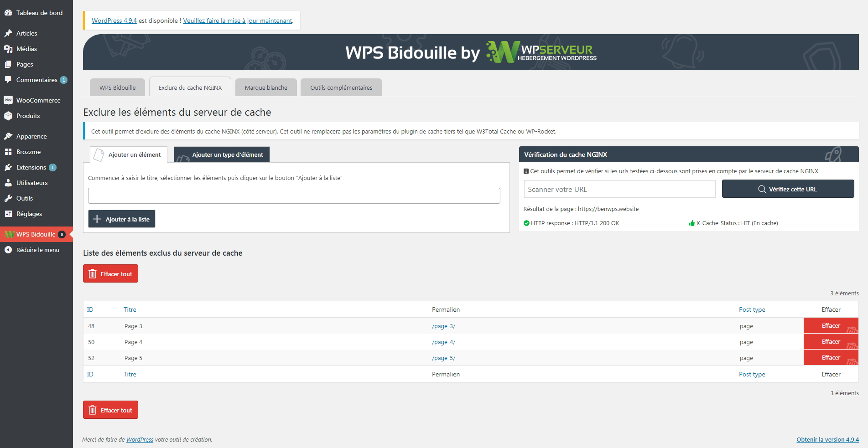The image size is (868, 448).
Task: Sort by ID in table header
Action: [90, 309]
